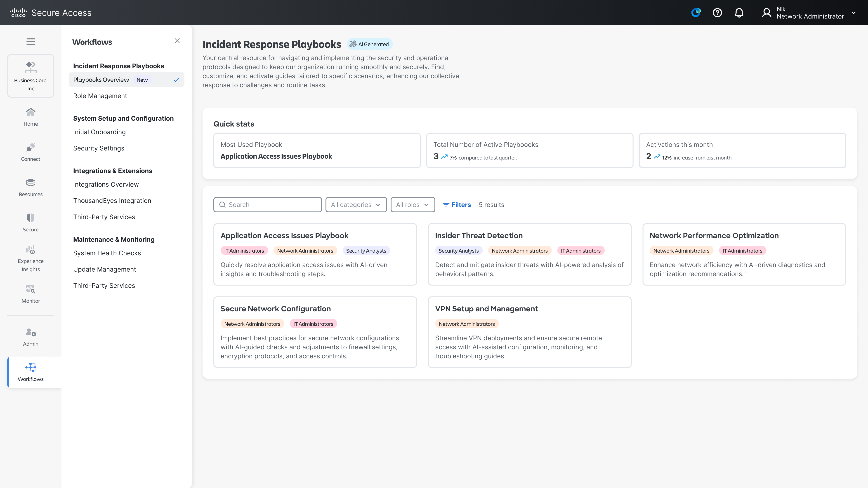The width and height of the screenshot is (868, 488).
Task: Select ThousandEyes Integration menu item
Action: click(x=112, y=201)
